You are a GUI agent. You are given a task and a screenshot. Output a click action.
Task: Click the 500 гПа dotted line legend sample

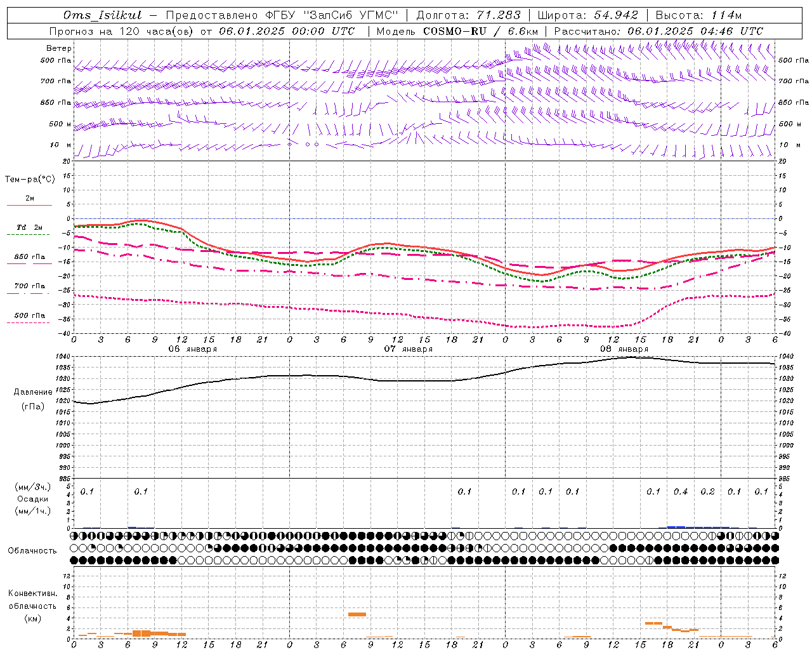[x=29, y=322]
